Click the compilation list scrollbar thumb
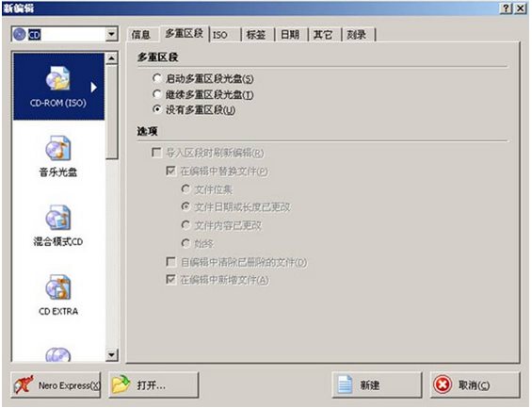Viewport: 532px width, 408px height. pyautogui.click(x=111, y=112)
